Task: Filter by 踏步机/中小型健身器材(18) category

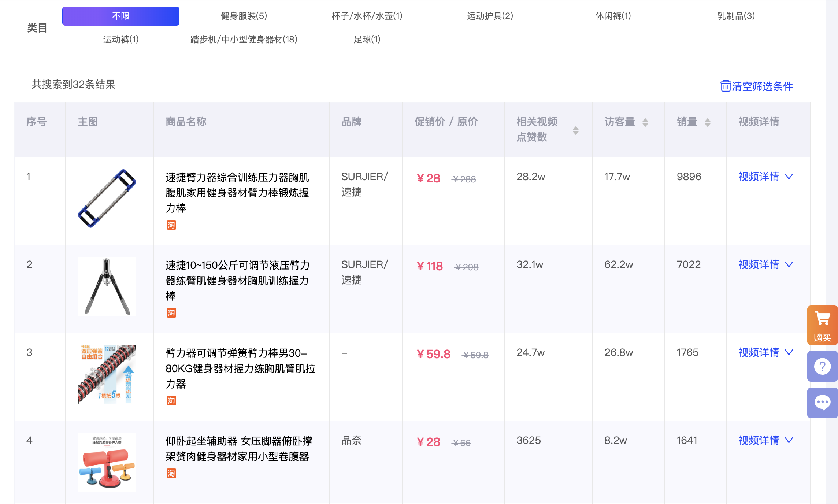Action: [x=244, y=40]
